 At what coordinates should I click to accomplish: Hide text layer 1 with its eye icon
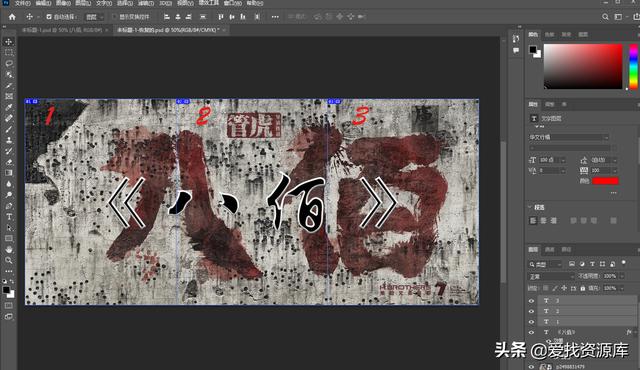click(x=531, y=322)
